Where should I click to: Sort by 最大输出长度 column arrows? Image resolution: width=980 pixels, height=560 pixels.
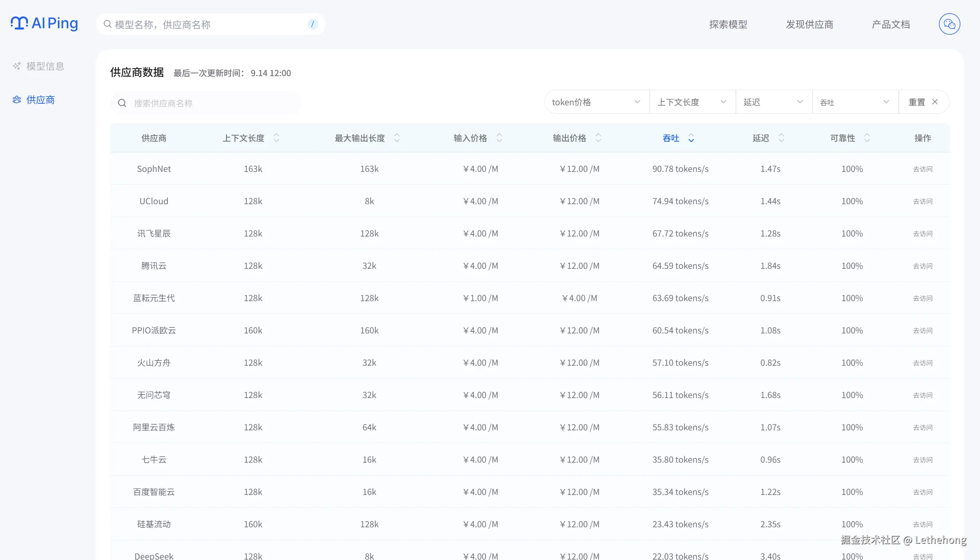pyautogui.click(x=396, y=138)
